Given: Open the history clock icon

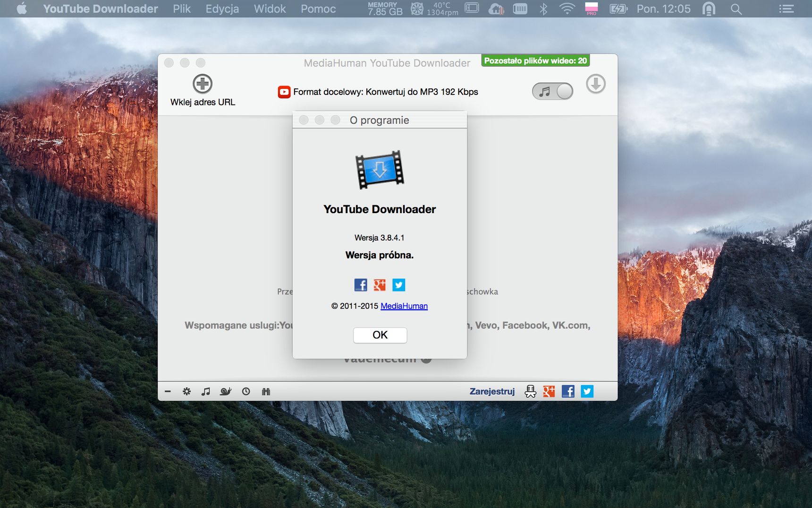Looking at the screenshot, I should point(246,391).
